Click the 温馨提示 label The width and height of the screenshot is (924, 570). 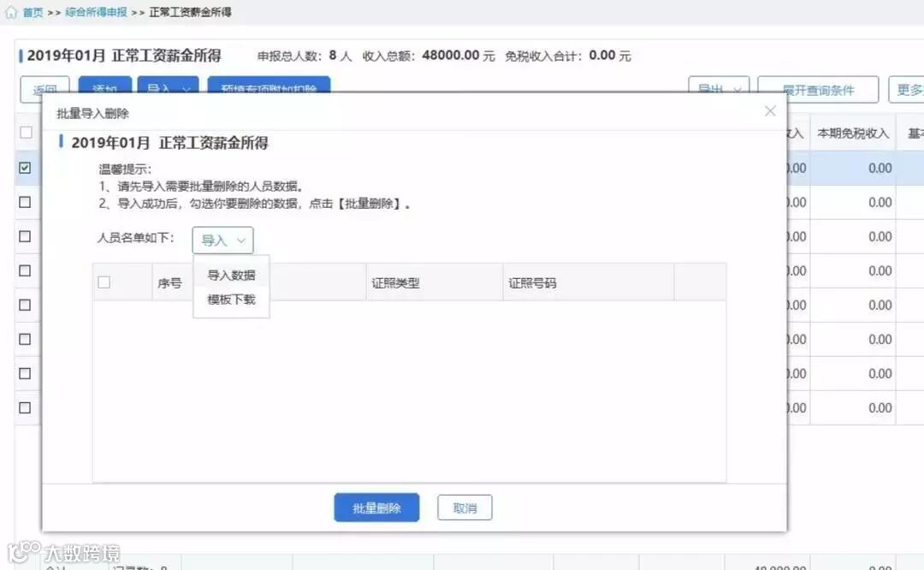coord(125,169)
